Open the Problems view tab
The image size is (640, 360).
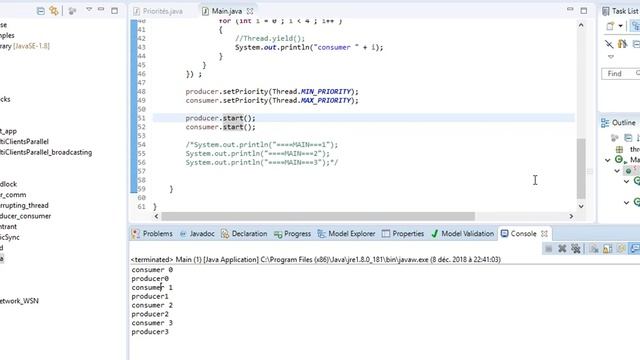(153, 233)
